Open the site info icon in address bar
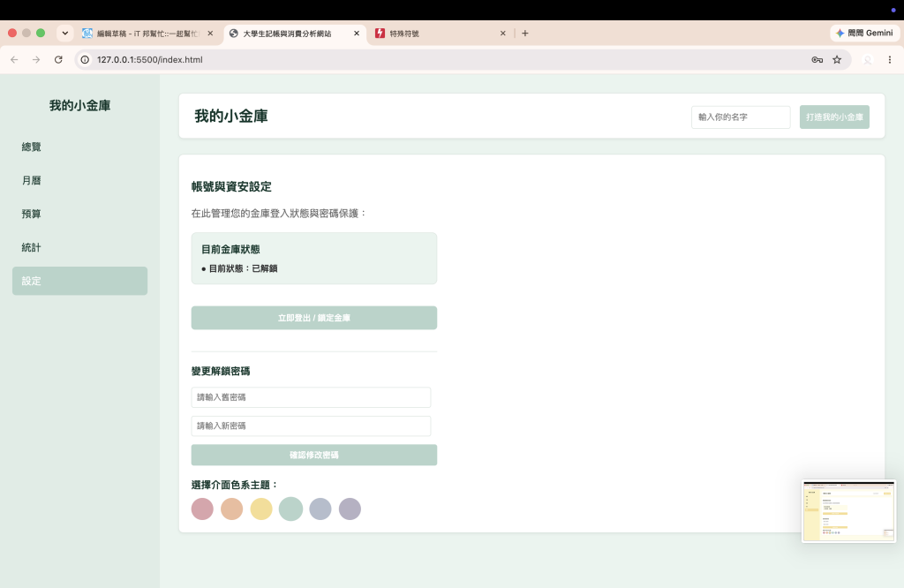The height and width of the screenshot is (588, 904). 85,59
